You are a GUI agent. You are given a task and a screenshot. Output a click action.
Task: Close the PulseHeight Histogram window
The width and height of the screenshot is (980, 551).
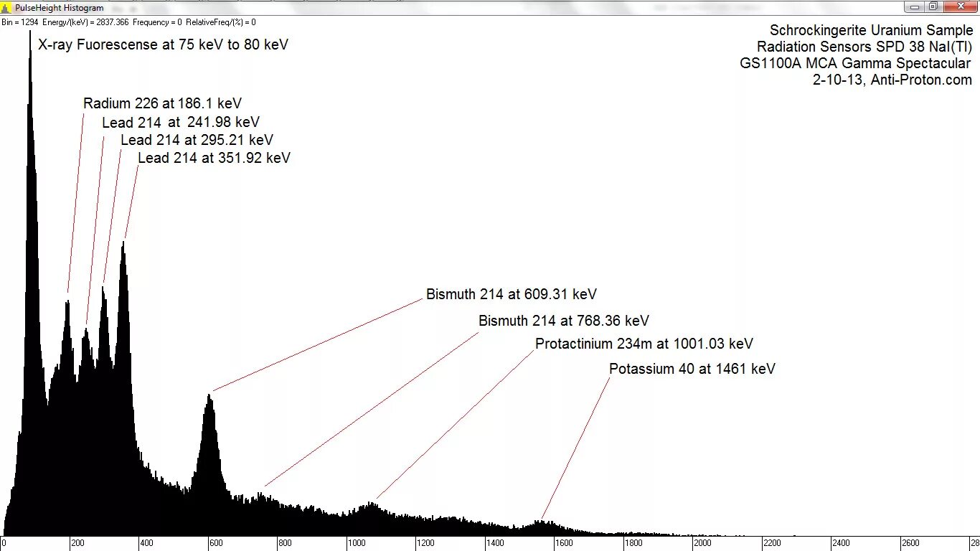(961, 6)
